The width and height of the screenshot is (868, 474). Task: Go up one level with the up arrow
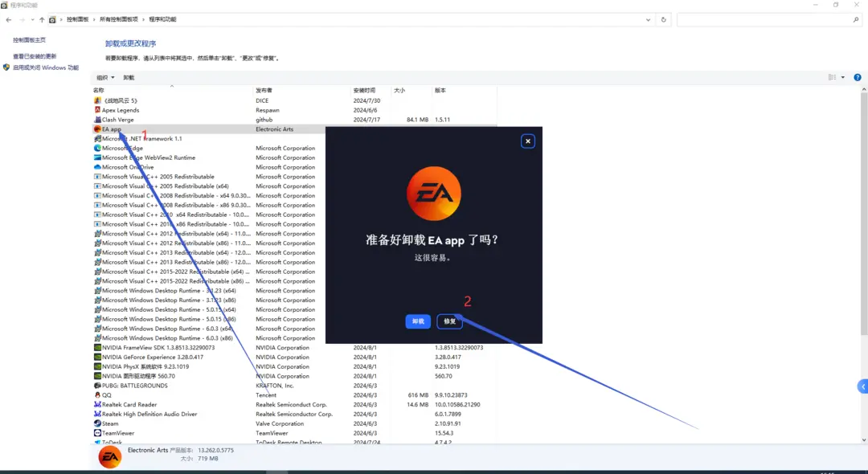coord(42,20)
